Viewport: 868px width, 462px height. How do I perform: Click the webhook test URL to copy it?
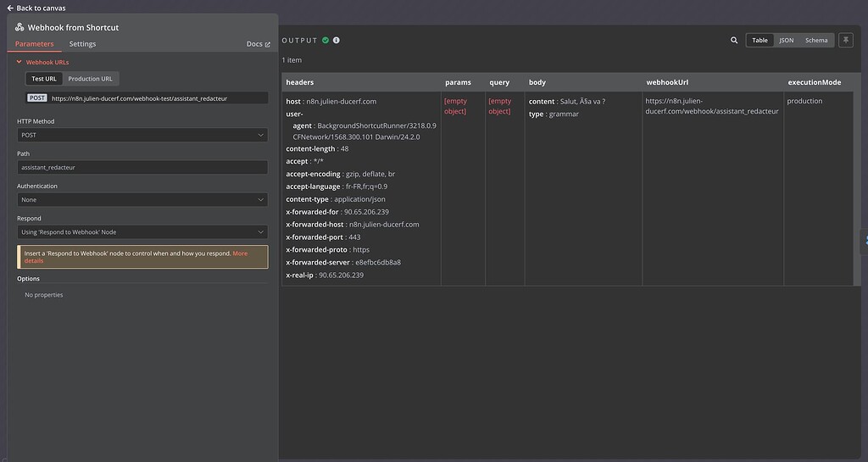pos(139,98)
